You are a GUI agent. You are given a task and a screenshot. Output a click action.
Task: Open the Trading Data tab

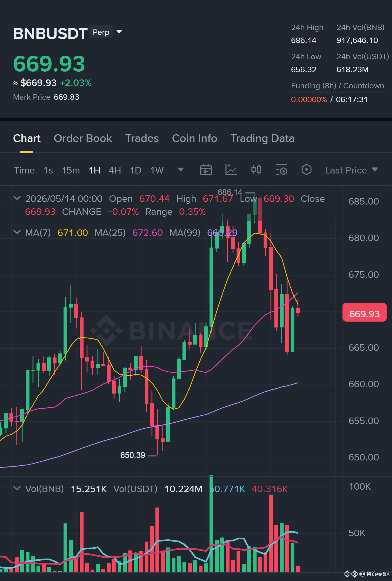(262, 138)
